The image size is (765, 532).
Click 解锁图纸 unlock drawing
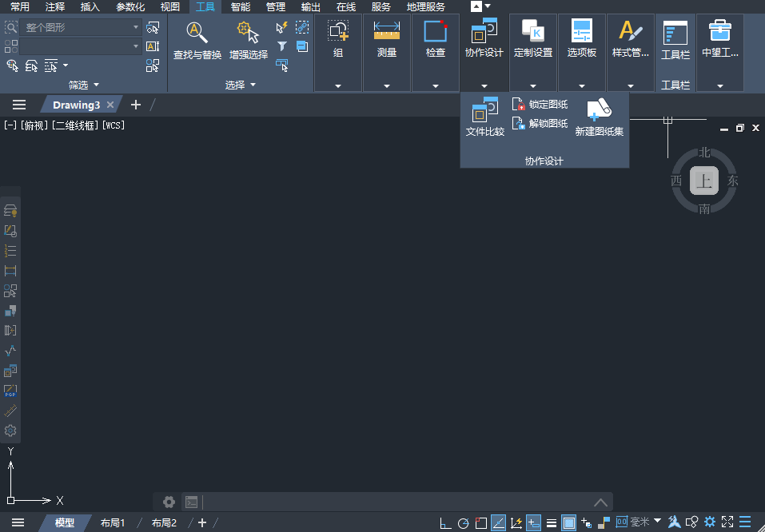point(540,123)
